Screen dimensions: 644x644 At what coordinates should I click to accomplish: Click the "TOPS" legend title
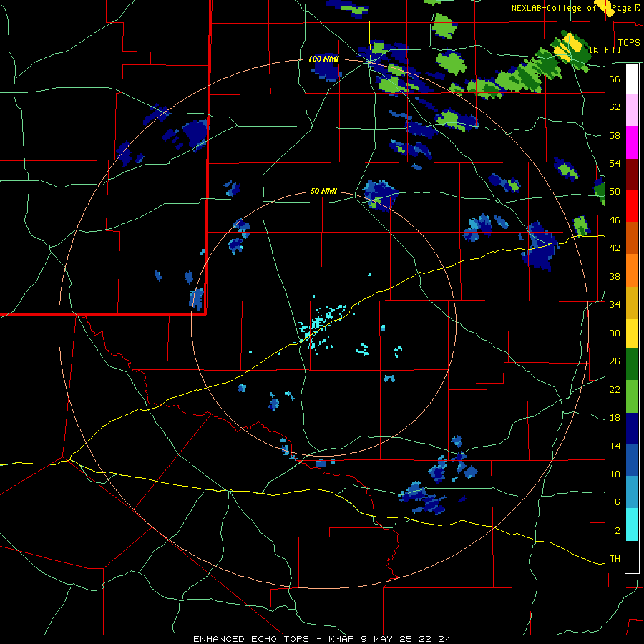629,43
